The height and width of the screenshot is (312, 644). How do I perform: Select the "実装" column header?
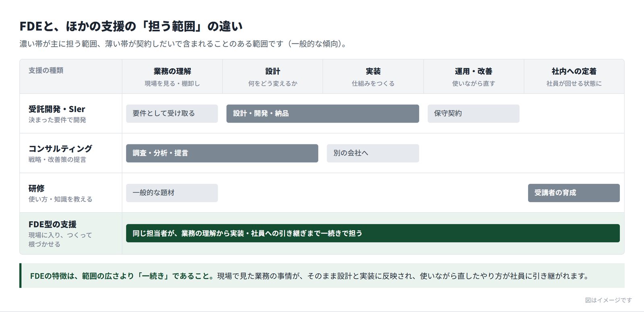point(373,71)
